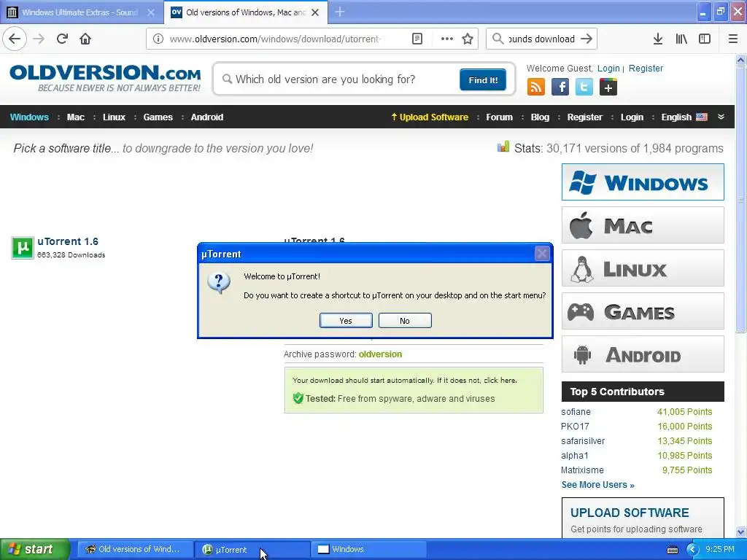This screenshot has width=747, height=560.
Task: Click the header Register link
Action: click(x=646, y=68)
